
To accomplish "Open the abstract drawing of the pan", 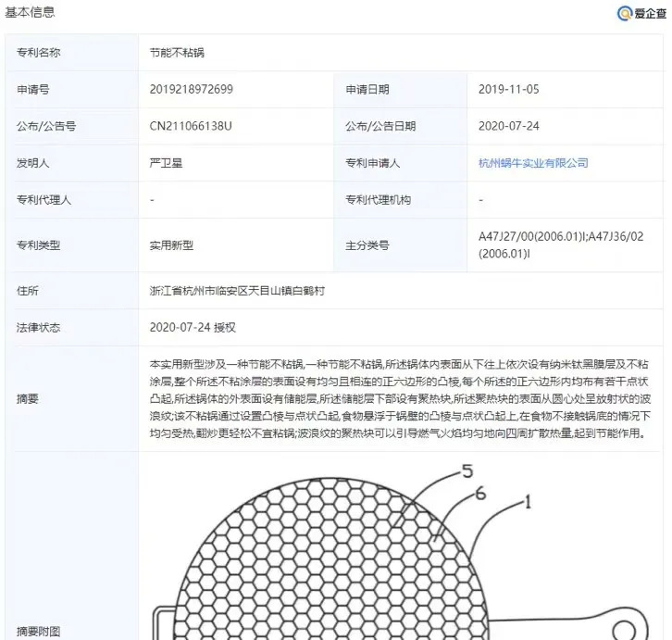I will coord(401,551).
